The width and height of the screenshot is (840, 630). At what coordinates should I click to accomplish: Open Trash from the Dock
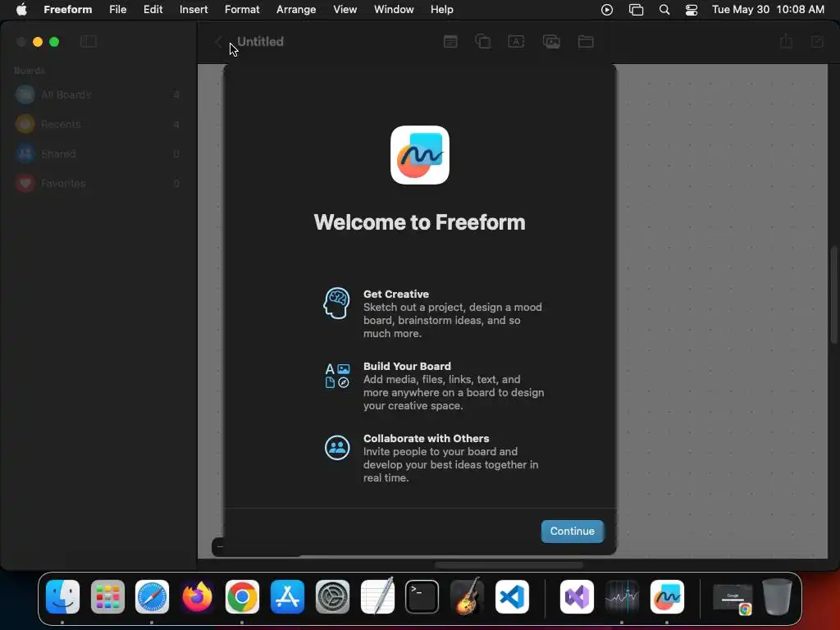pyautogui.click(x=777, y=597)
